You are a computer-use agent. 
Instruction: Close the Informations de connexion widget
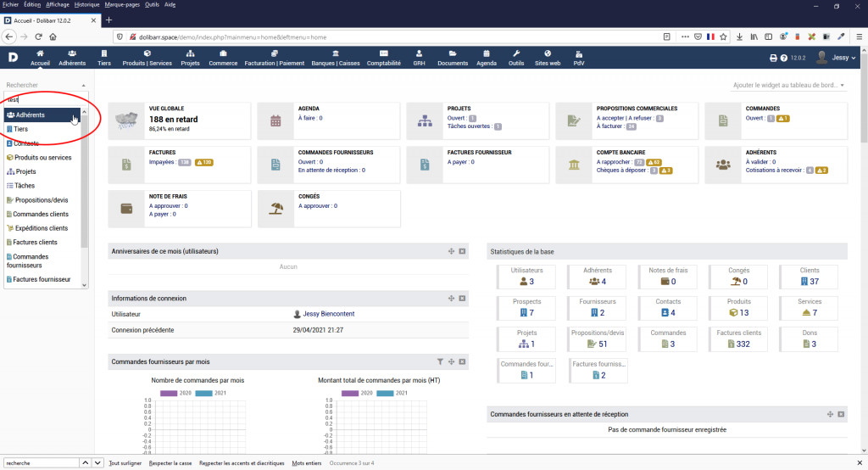point(462,299)
